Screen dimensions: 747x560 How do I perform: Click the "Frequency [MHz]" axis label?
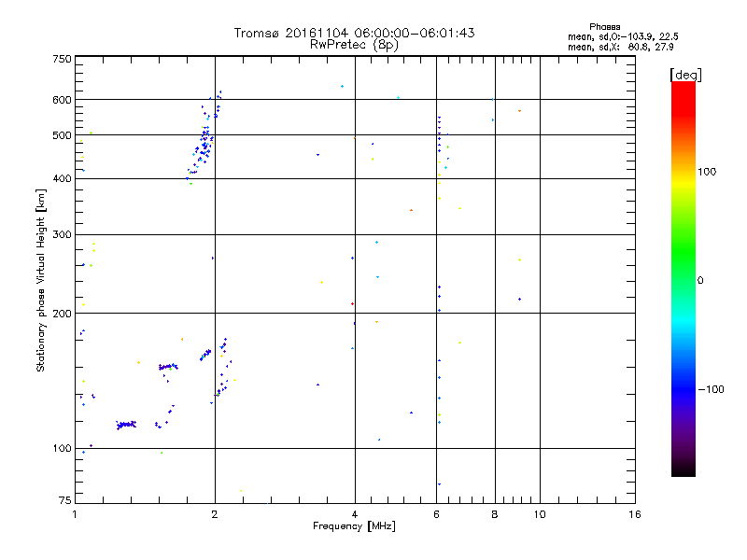pos(355,526)
